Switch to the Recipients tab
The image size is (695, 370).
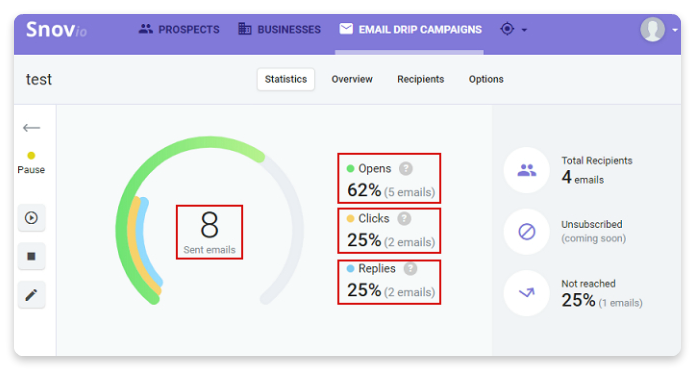pyautogui.click(x=420, y=79)
